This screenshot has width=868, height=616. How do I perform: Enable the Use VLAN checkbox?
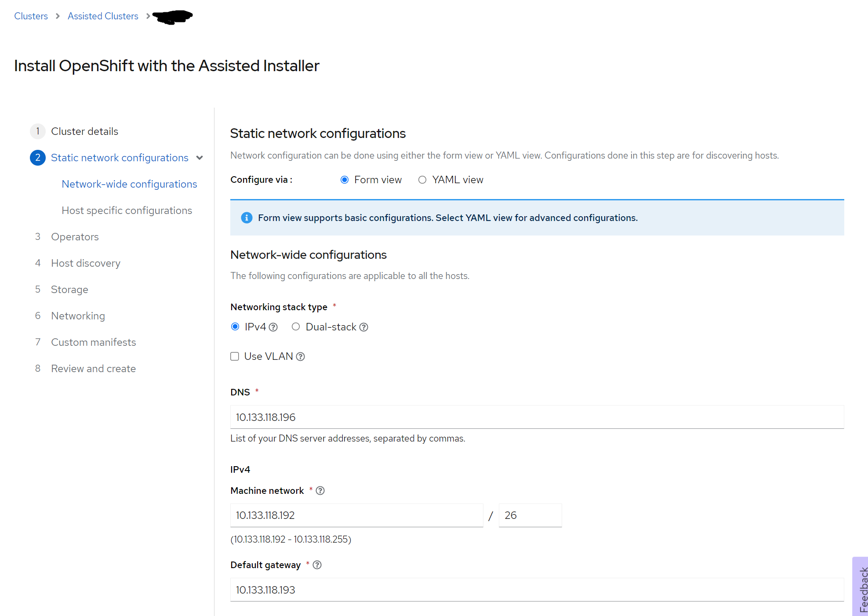click(x=235, y=356)
